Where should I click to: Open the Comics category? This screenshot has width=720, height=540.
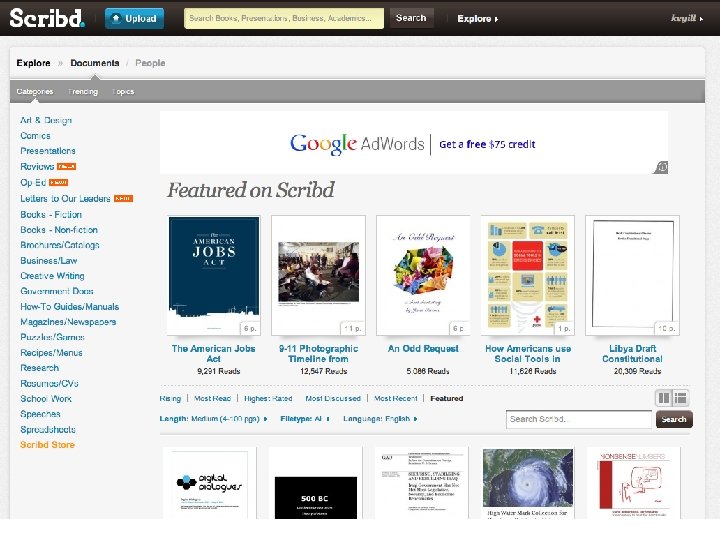[x=35, y=135]
